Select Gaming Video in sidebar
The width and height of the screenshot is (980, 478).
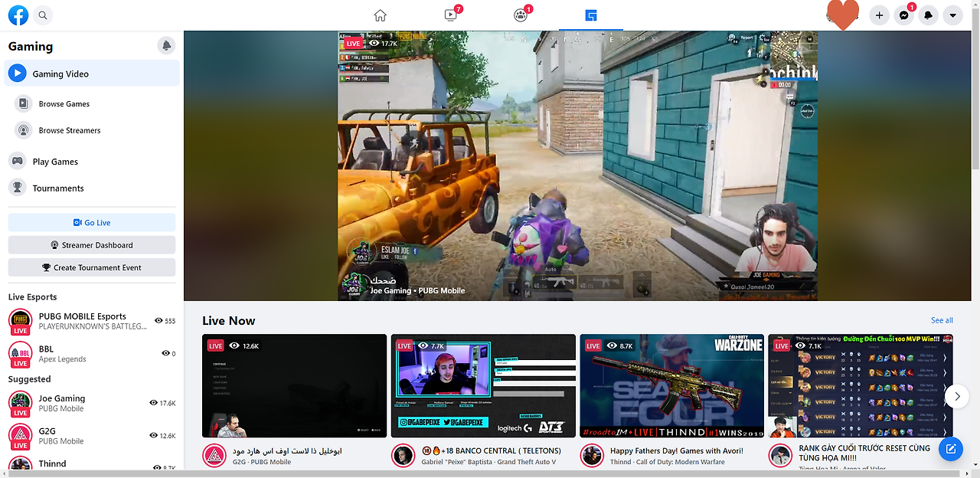click(x=92, y=74)
